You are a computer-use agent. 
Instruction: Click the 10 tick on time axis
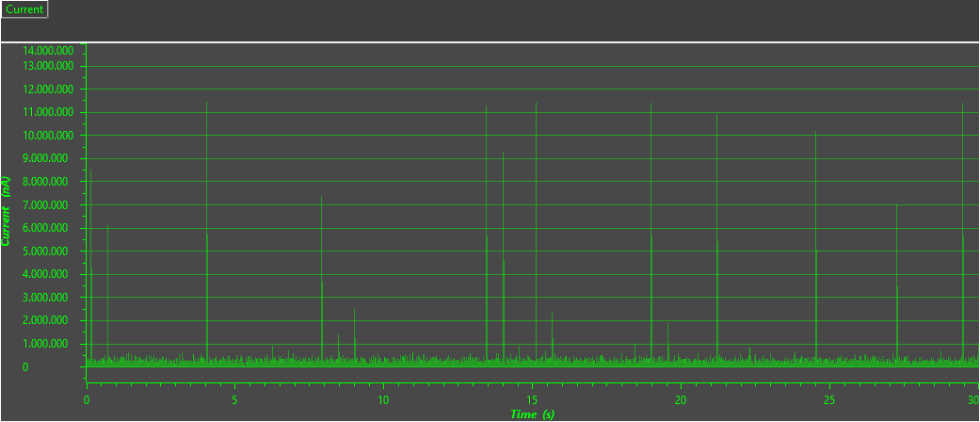click(x=383, y=400)
